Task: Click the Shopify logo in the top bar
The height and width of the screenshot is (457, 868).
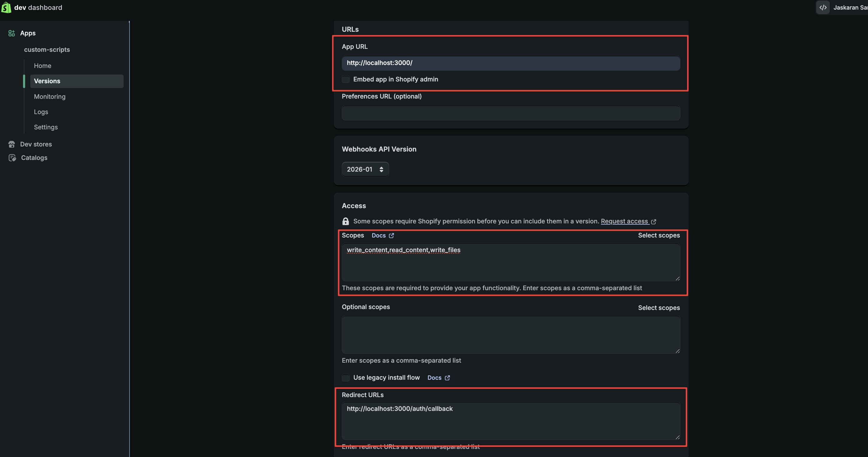Action: pos(6,7)
